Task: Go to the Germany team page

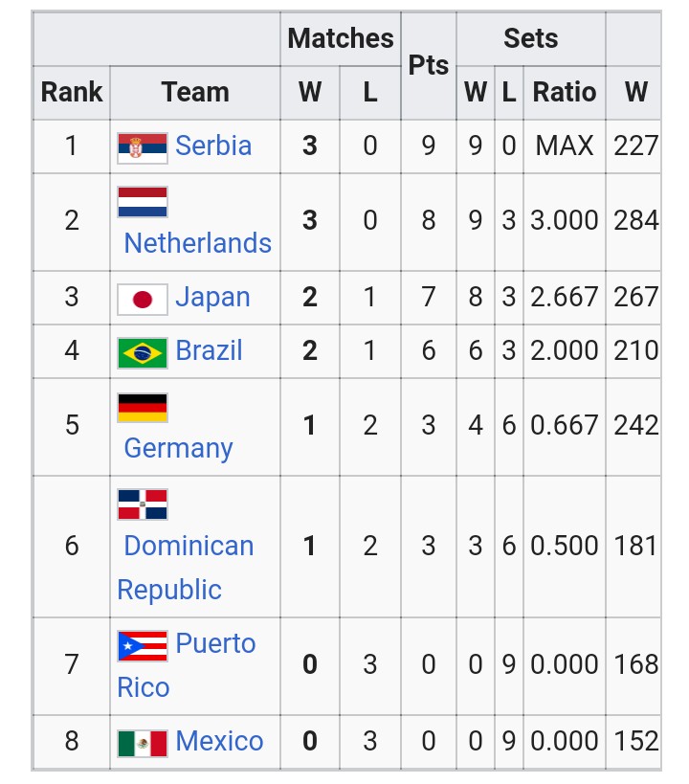Action: point(179,448)
